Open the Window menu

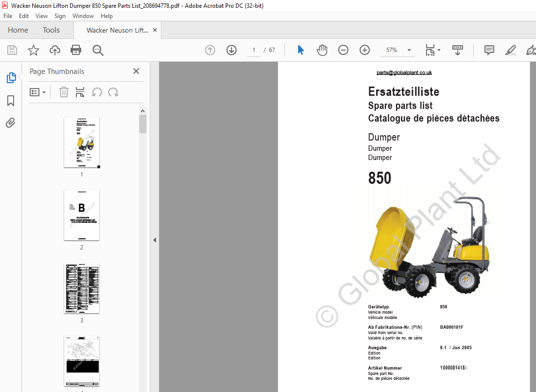click(83, 16)
